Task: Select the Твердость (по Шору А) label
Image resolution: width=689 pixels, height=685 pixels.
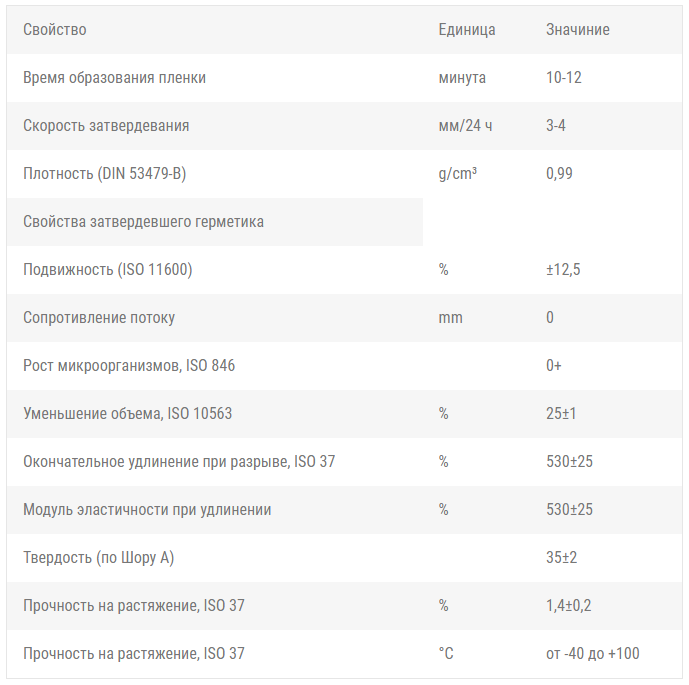Action: [x=98, y=557]
